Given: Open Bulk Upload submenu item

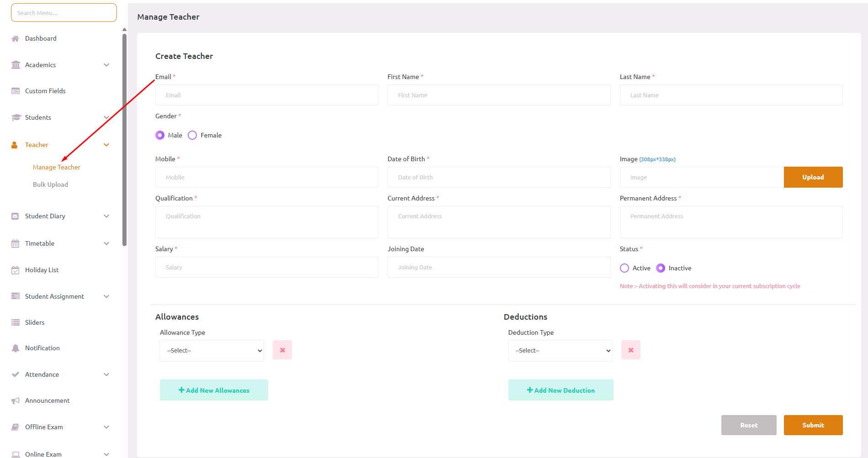Looking at the screenshot, I should click(x=50, y=184).
